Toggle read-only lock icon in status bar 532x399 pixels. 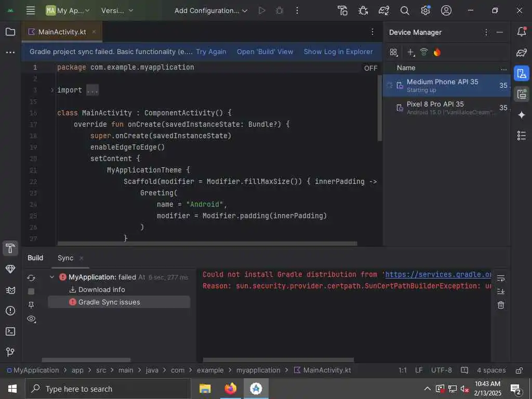click(x=519, y=370)
